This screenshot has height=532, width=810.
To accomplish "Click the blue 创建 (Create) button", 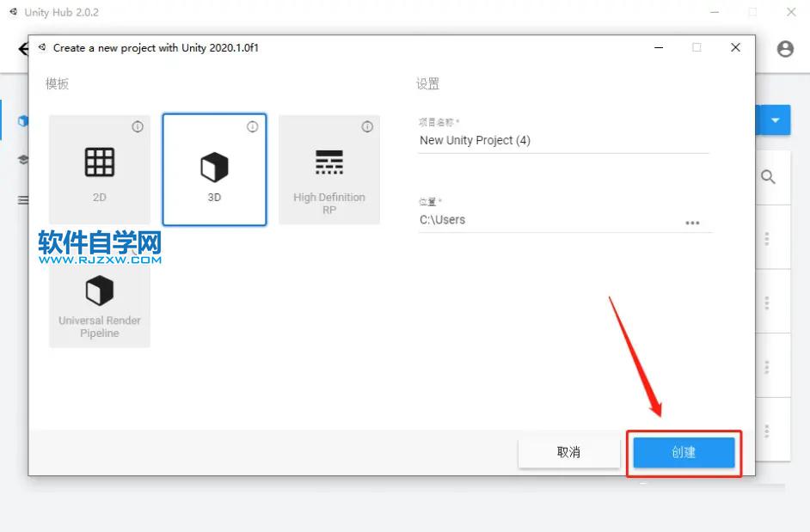I will [x=684, y=453].
